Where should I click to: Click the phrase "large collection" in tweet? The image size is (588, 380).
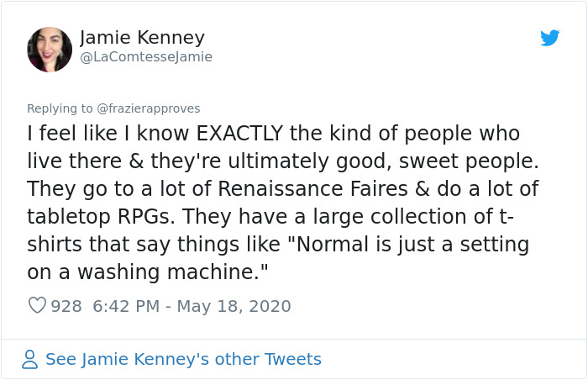pos(372,218)
